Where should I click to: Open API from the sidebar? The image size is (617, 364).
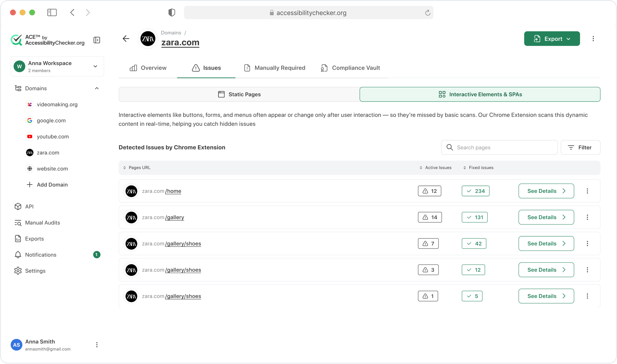tap(24, 207)
